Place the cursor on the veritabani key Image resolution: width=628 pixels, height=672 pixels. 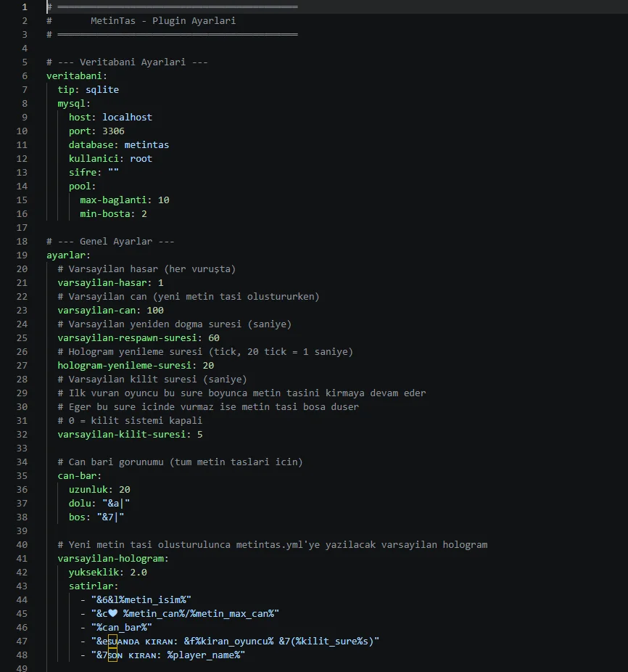click(x=74, y=76)
